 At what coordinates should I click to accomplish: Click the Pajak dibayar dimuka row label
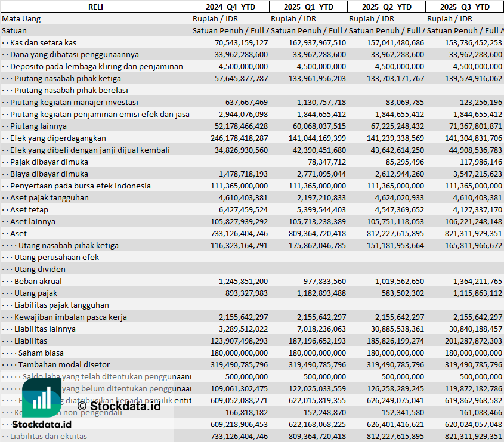point(49,162)
